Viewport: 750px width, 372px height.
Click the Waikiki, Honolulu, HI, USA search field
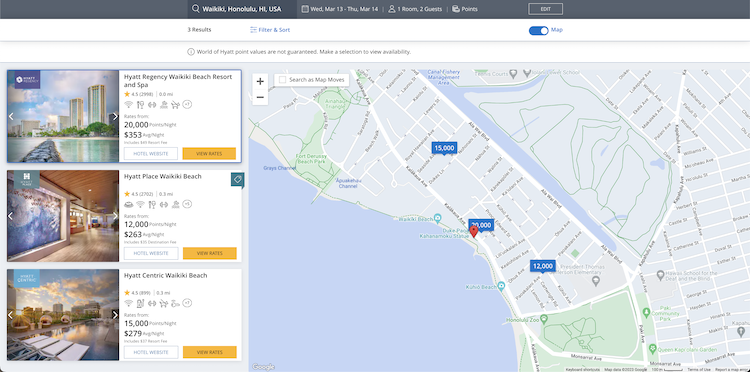tap(242, 9)
